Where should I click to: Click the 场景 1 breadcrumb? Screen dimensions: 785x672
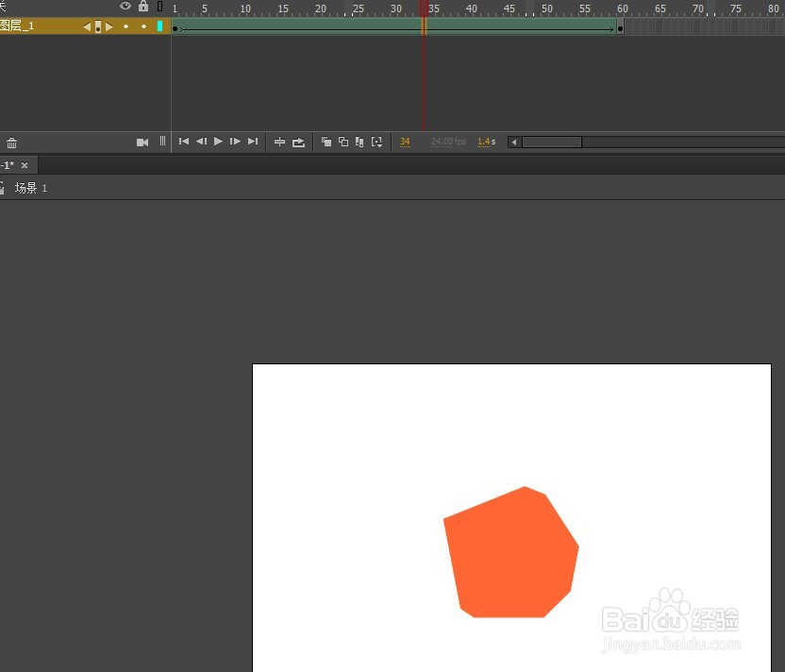coord(30,188)
